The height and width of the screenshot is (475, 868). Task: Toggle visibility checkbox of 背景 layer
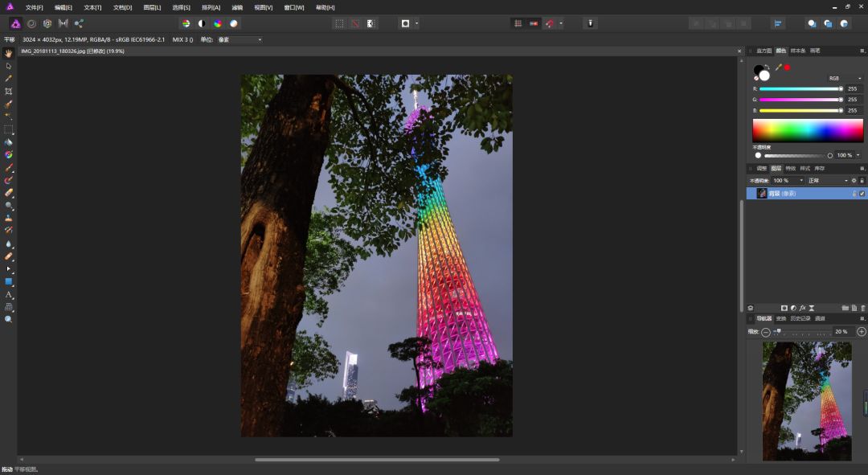coord(862,194)
